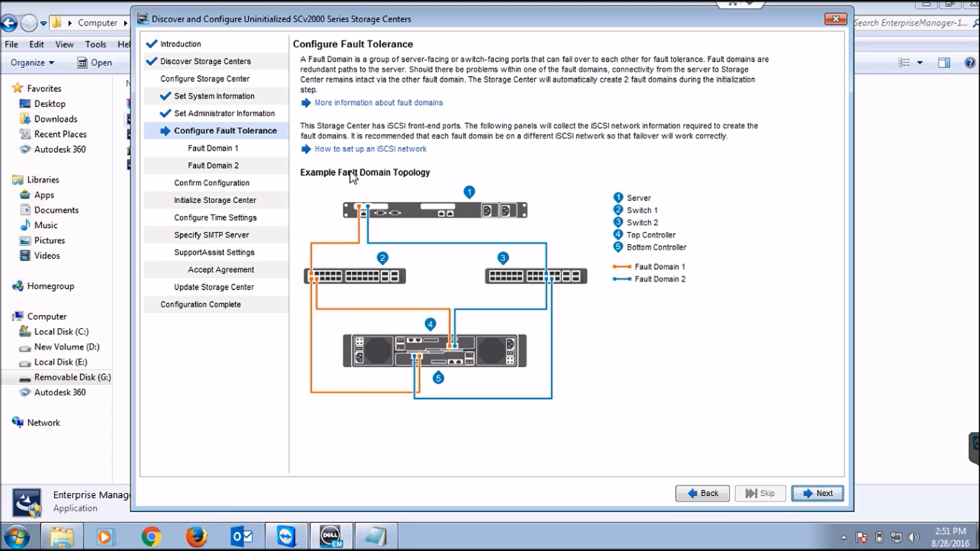Open TeamViewer from the taskbar
The image size is (980, 551).
(x=286, y=536)
